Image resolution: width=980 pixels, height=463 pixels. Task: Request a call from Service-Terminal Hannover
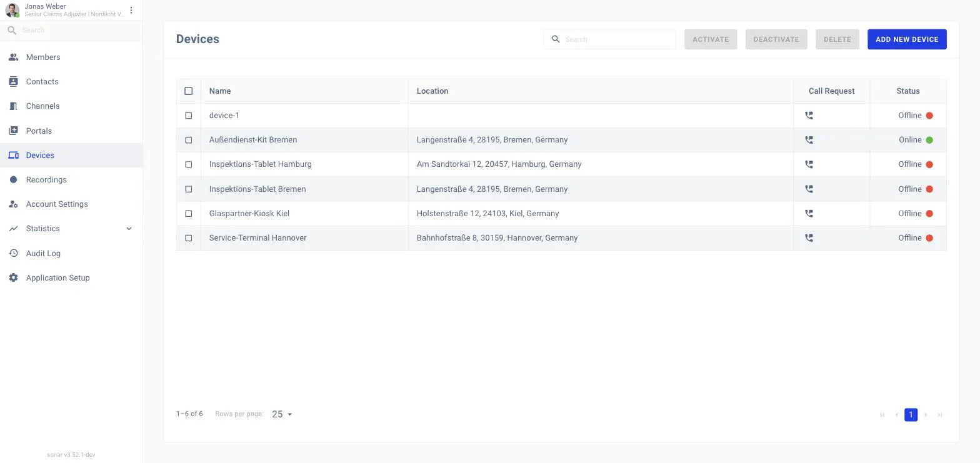[809, 237]
